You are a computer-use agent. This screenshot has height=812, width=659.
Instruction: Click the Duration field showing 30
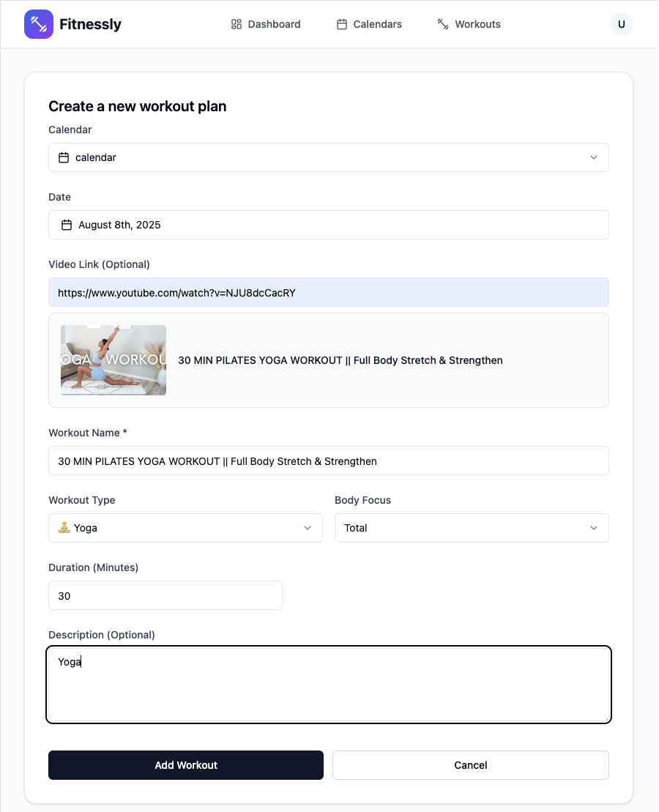[165, 595]
